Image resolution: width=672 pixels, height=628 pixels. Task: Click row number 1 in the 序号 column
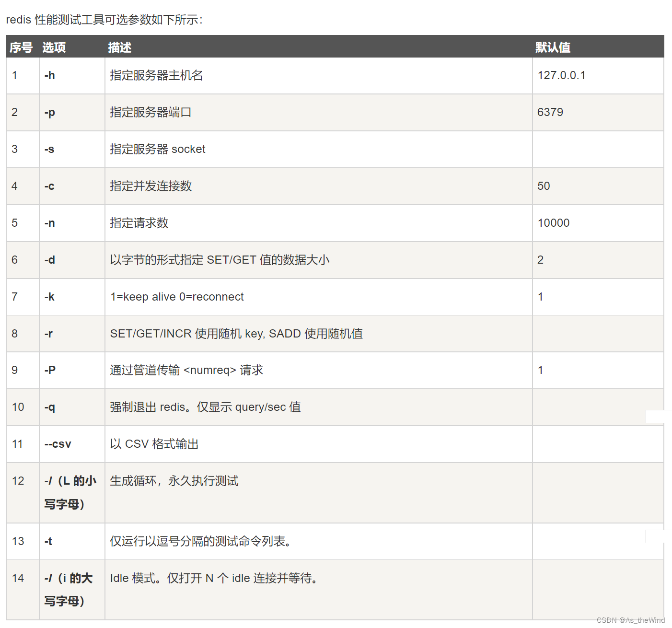(x=15, y=75)
